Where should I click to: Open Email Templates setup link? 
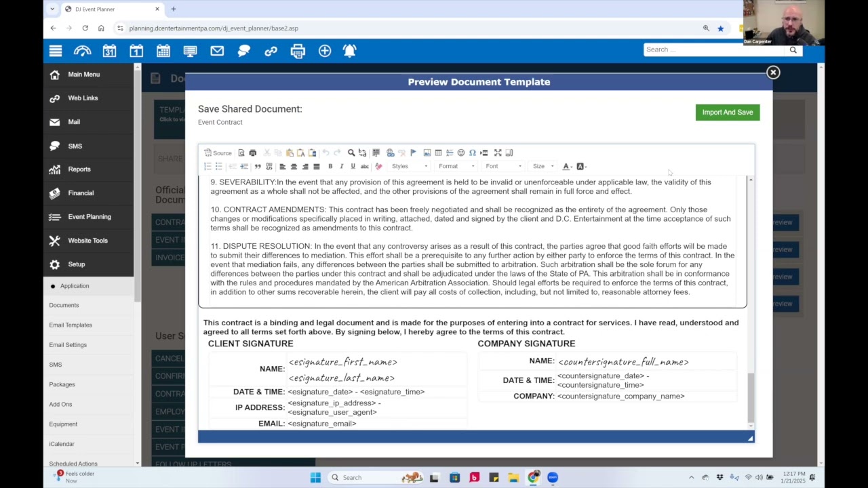(x=71, y=325)
